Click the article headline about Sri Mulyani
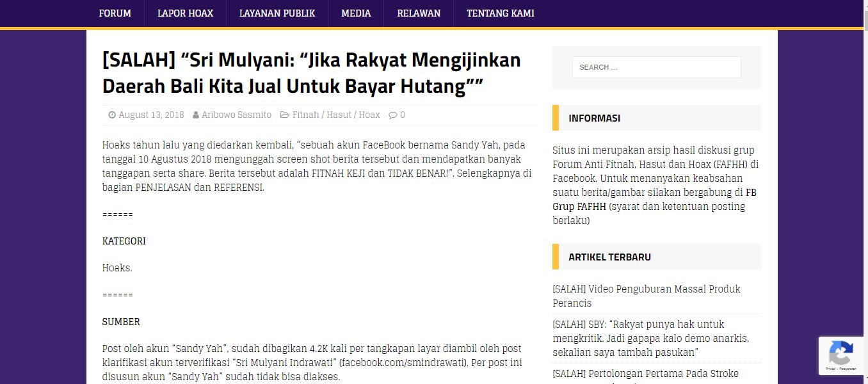868x384 pixels. pos(312,72)
